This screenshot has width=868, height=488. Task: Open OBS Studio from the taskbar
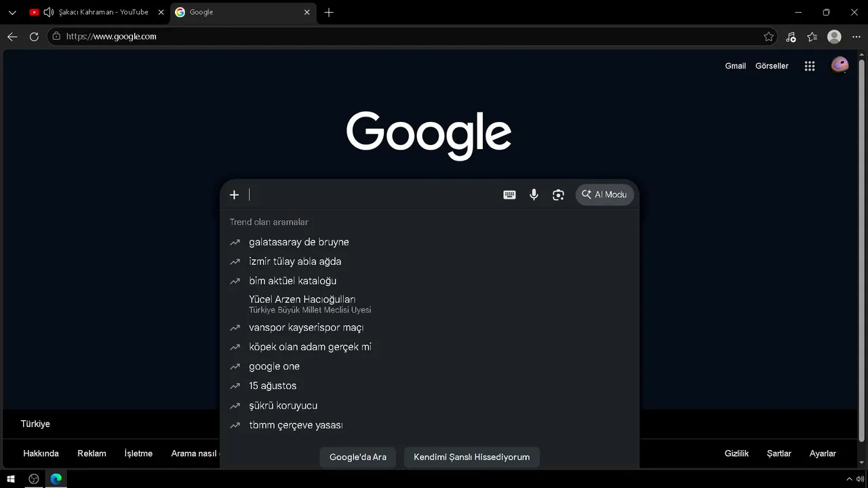tap(34, 479)
